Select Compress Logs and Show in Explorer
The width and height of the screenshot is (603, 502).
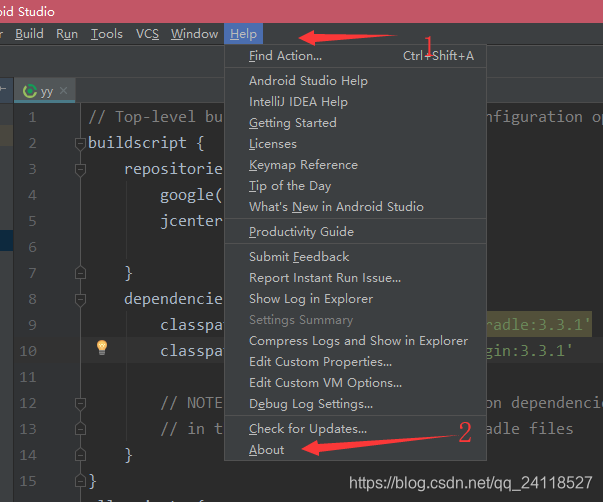point(355,341)
